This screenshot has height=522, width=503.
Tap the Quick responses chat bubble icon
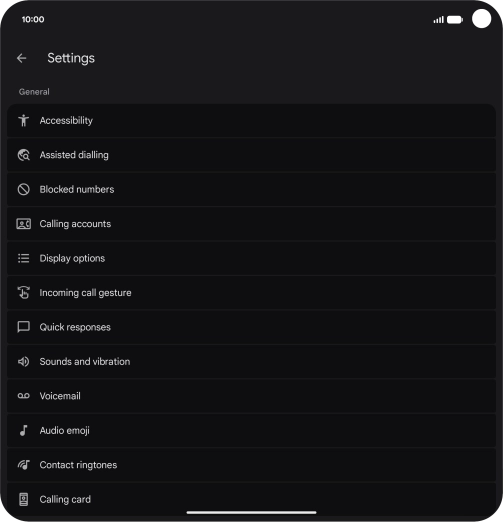(x=24, y=327)
